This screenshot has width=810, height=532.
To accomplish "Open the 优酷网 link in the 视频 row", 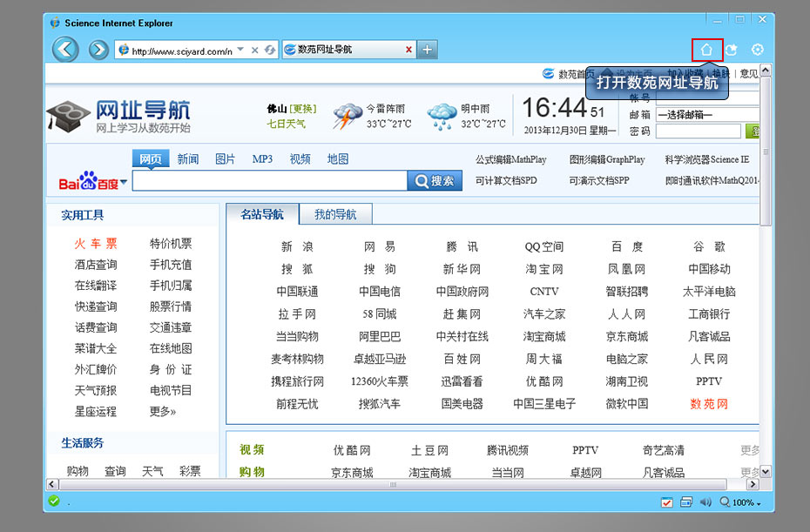I will 353,450.
